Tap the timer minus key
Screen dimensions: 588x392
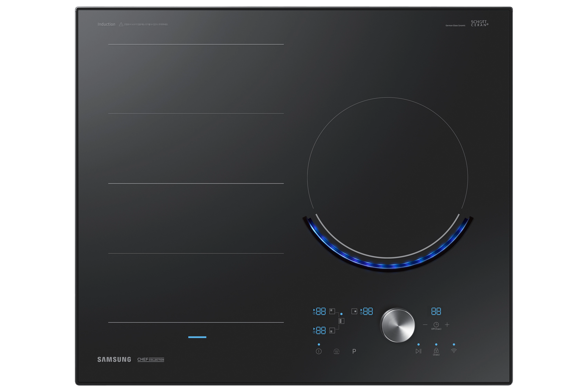pyautogui.click(x=425, y=325)
